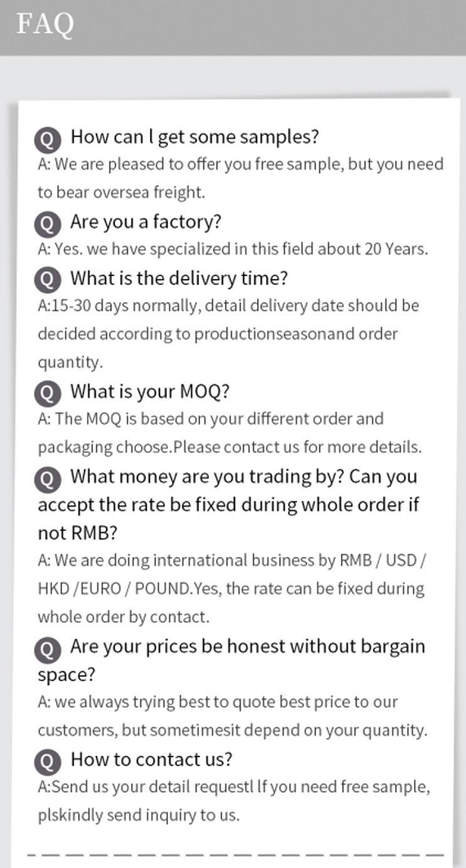Click the Q icon beside the delivery time question
The width and height of the screenshot is (466, 868).
[x=48, y=280]
